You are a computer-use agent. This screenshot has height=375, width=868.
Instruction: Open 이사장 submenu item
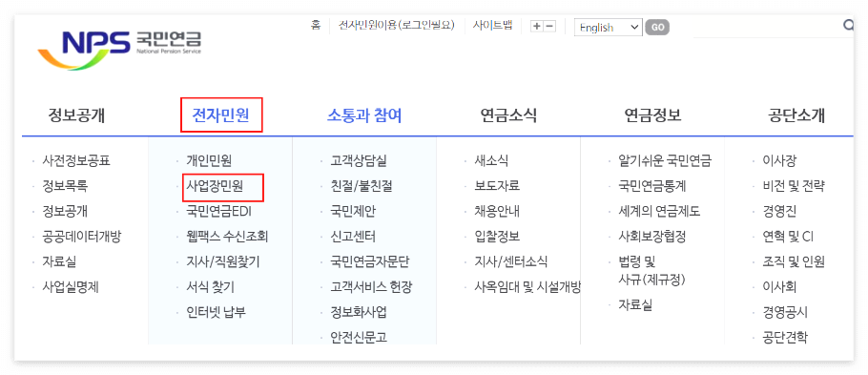[x=779, y=161]
